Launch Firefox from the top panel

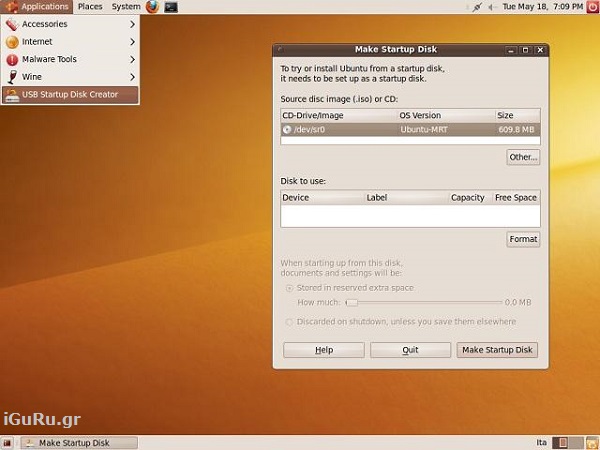point(152,7)
